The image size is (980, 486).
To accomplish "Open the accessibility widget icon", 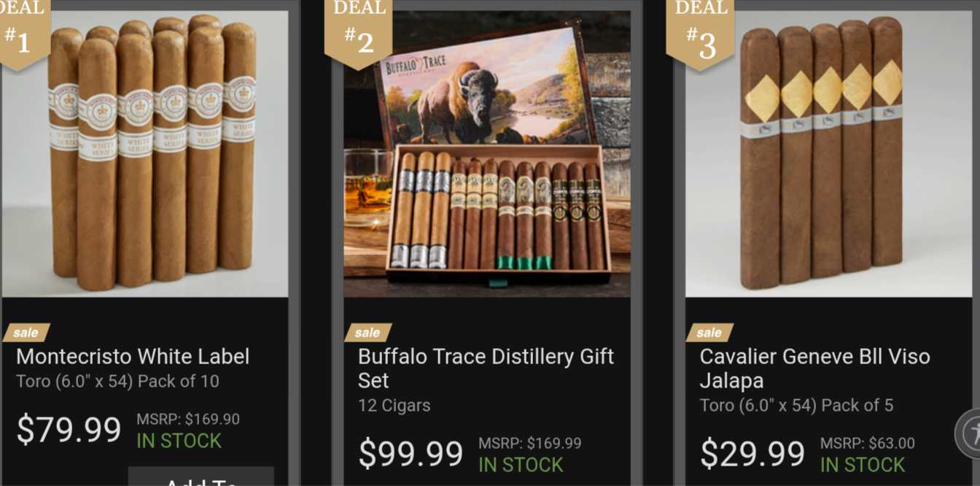I will click(969, 433).
